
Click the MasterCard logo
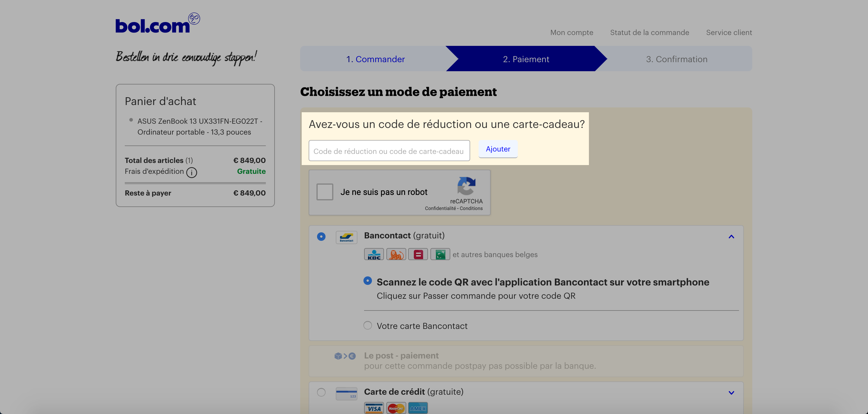396,408
